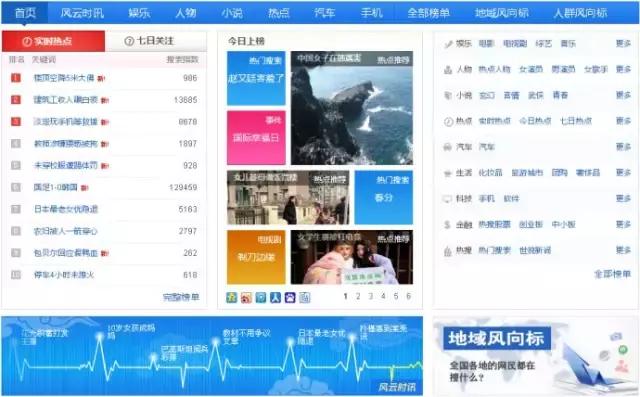
Task: Open the keyword with search index 1897
Action: pyautogui.click(x=66, y=144)
